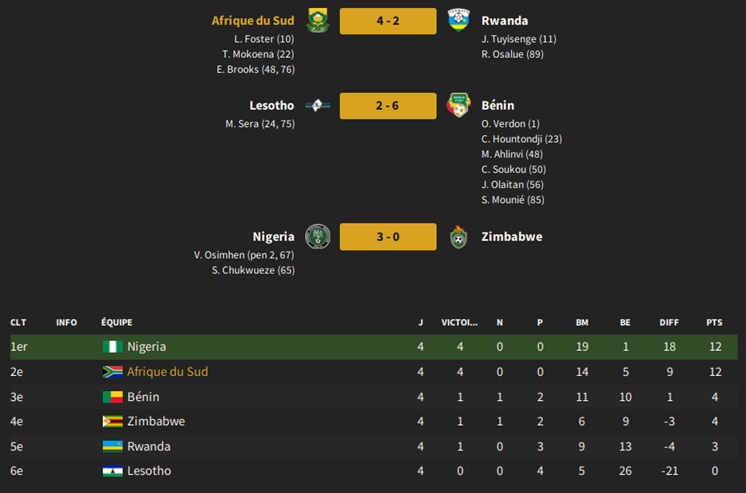Click the Rwanda flag in standings
The width and height of the screenshot is (746, 493).
point(113,446)
